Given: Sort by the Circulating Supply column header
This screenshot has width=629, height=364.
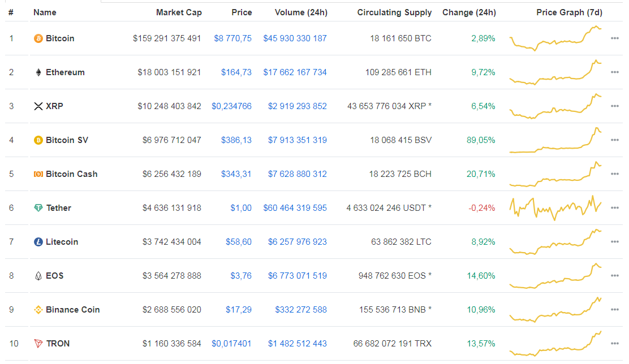Looking at the screenshot, I should click(394, 12).
